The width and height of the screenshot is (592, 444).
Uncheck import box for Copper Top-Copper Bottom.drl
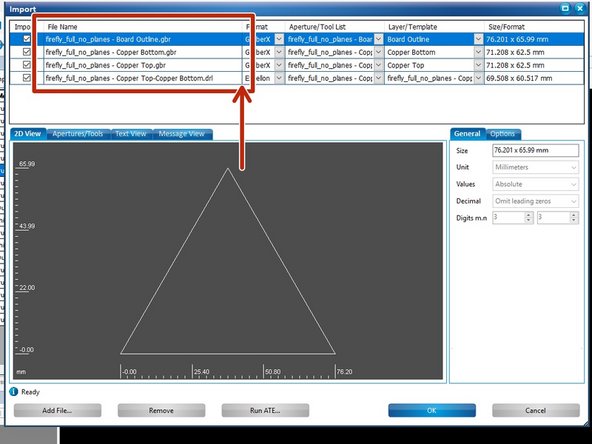tap(27, 78)
